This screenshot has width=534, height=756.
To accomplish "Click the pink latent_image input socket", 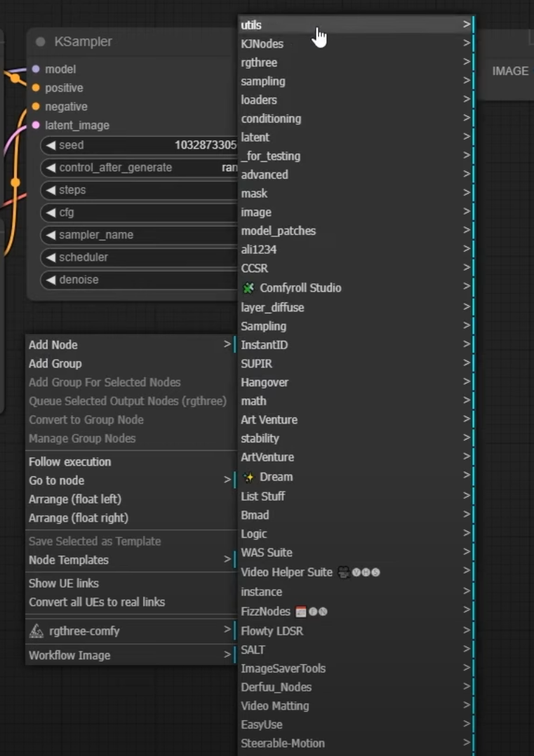I will 36,126.
